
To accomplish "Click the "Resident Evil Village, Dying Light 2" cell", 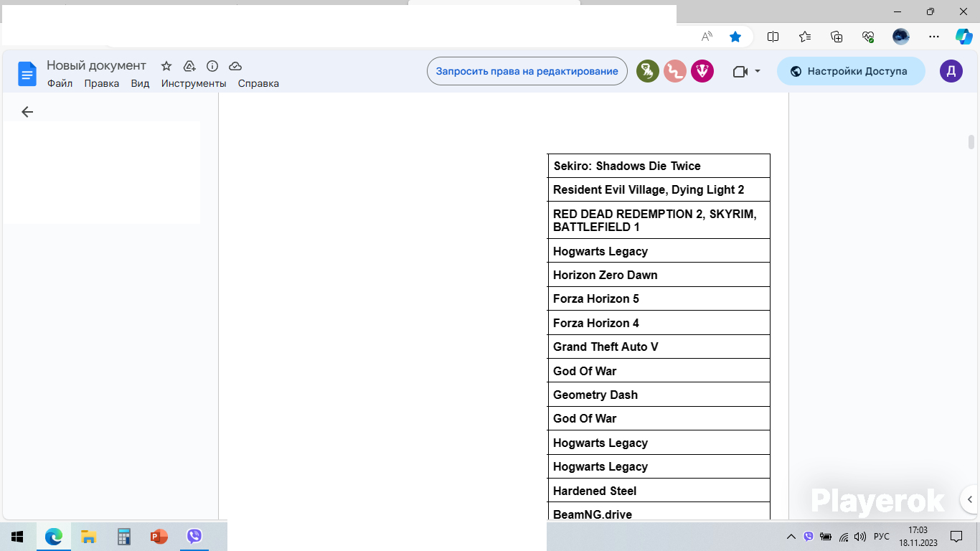I will (x=659, y=190).
